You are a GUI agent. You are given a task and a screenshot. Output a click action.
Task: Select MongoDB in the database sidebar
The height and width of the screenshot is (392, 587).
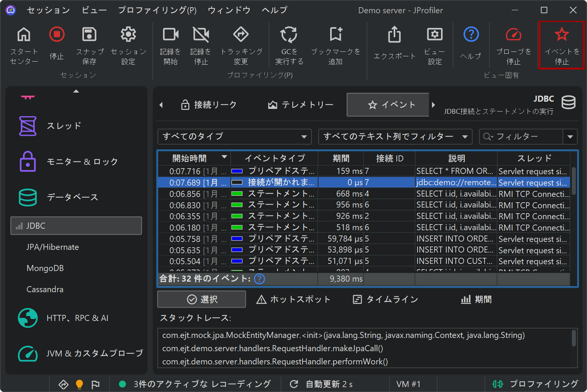click(45, 268)
